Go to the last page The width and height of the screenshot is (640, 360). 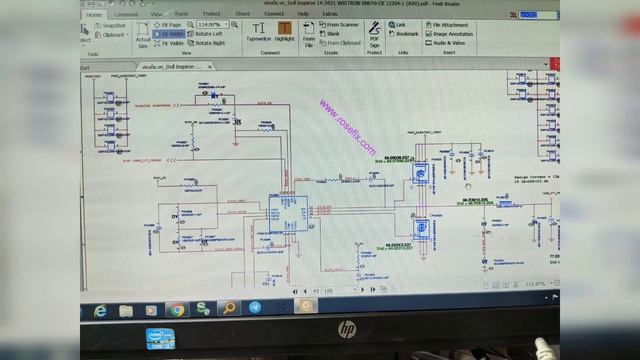coord(373,289)
